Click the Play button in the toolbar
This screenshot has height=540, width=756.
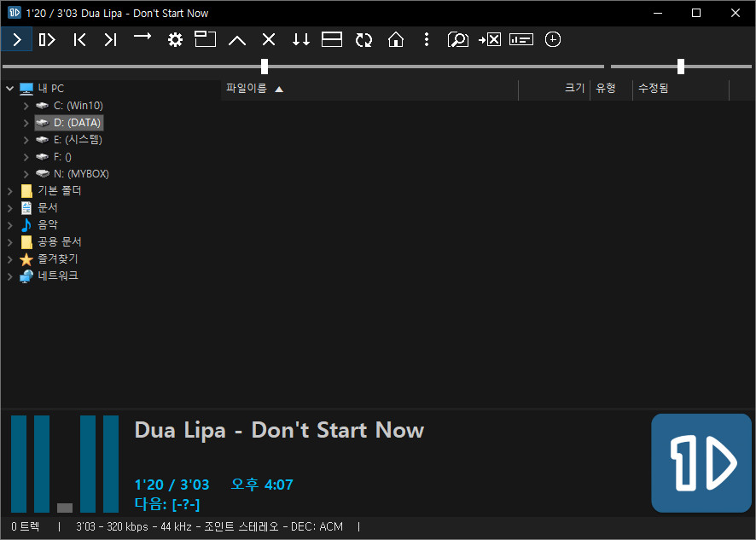point(17,39)
